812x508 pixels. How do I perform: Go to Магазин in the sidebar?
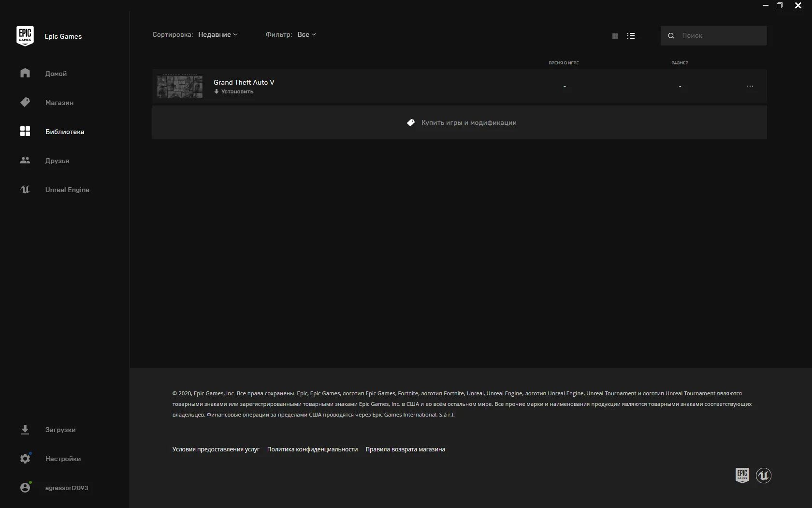click(x=59, y=103)
